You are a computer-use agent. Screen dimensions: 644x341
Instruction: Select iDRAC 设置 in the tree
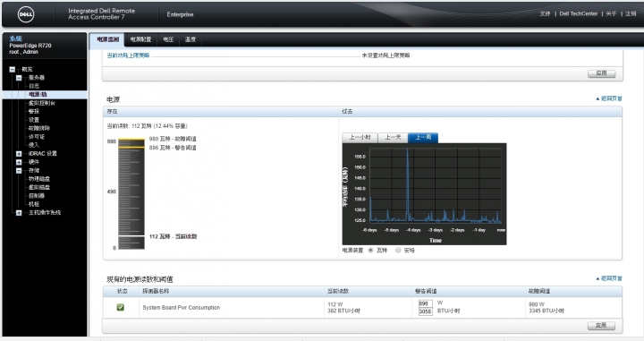click(43, 154)
